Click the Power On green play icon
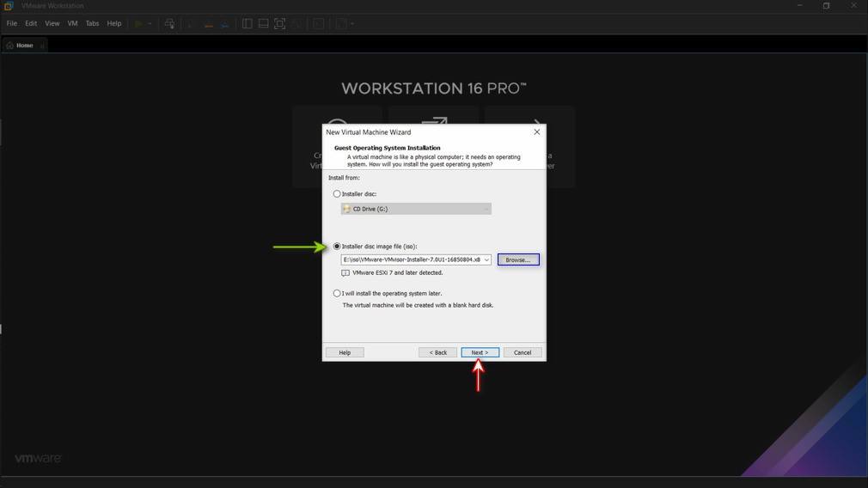 click(x=138, y=24)
